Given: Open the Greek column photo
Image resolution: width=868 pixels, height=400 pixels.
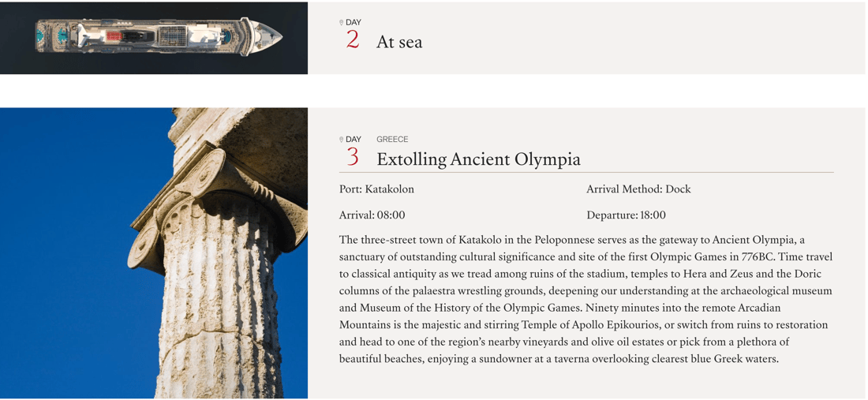Looking at the screenshot, I should pos(154,252).
